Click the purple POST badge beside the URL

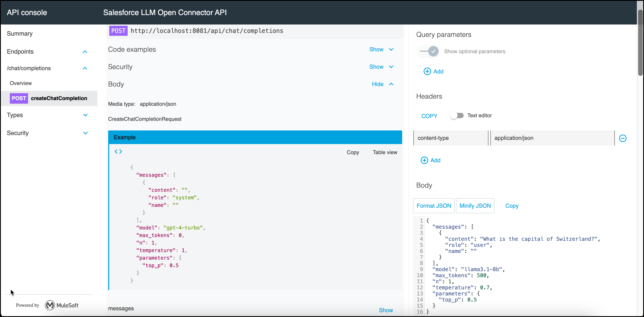[x=118, y=31]
